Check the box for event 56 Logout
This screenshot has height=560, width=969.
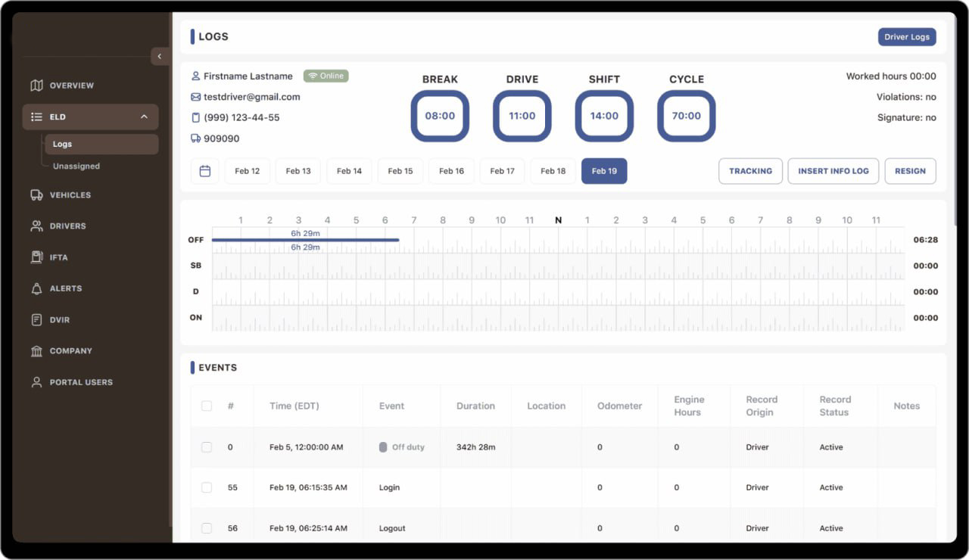click(x=207, y=528)
